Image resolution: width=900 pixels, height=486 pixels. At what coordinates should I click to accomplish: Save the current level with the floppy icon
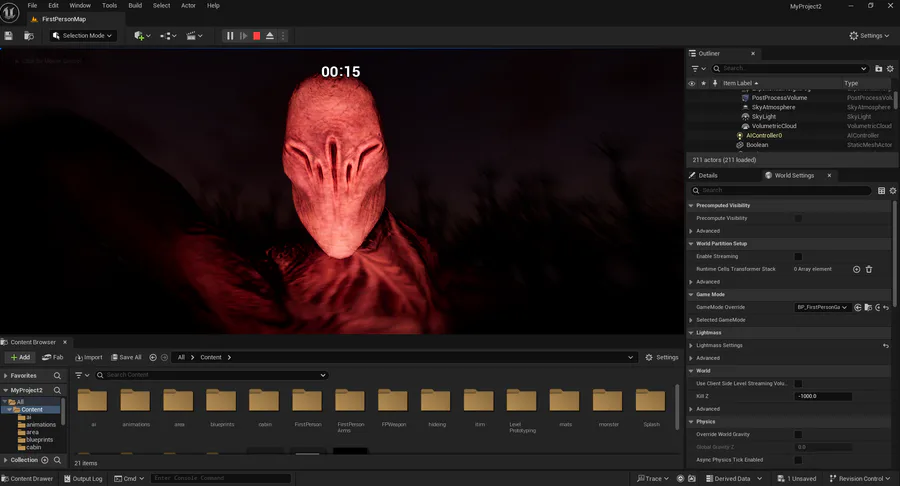tap(9, 36)
